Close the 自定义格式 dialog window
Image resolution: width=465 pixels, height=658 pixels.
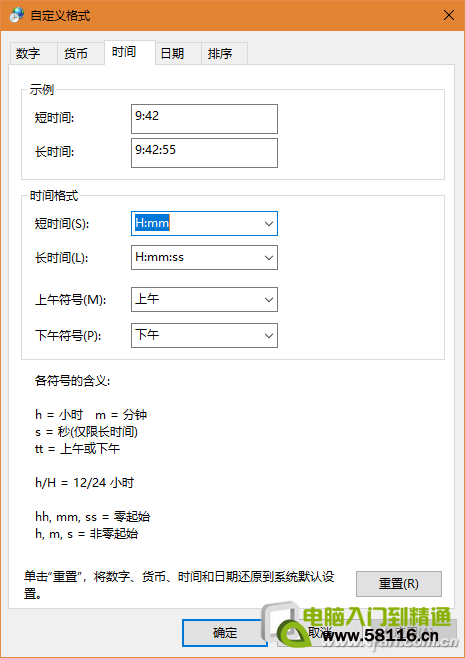pos(449,16)
